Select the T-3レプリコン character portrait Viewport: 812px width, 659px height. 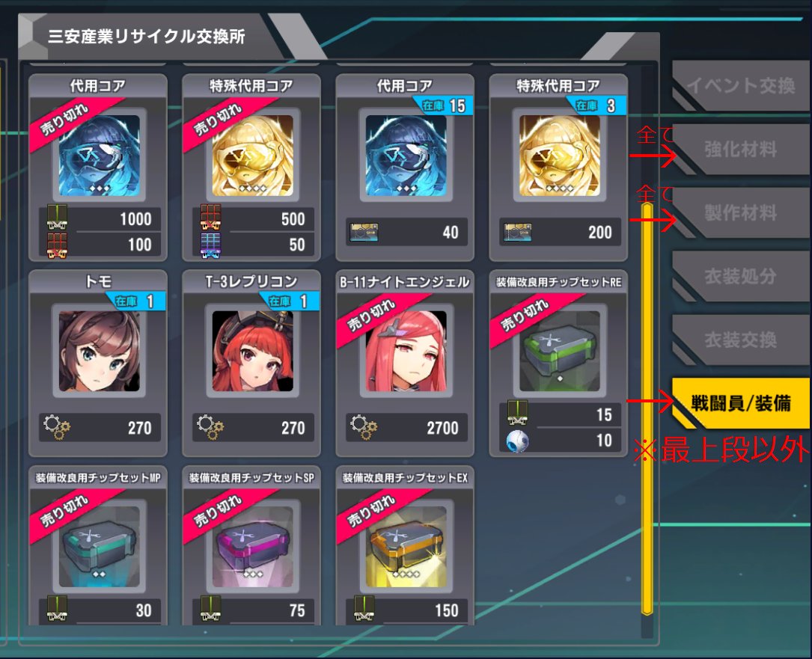point(253,351)
